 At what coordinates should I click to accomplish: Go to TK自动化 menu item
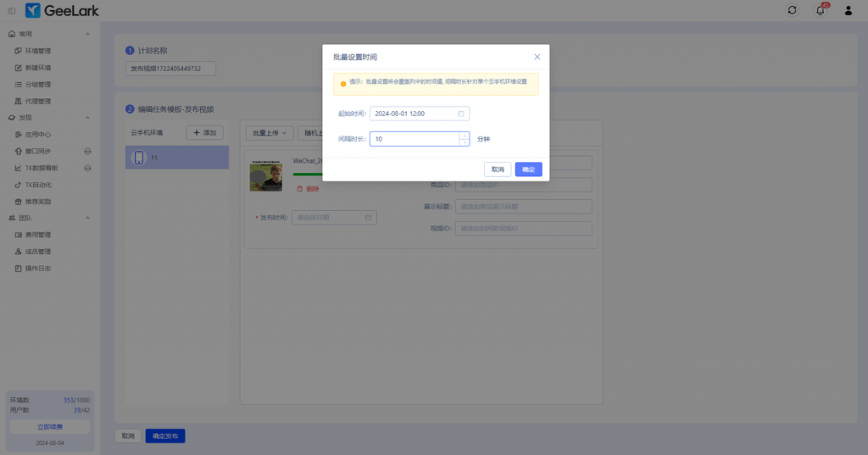(38, 185)
